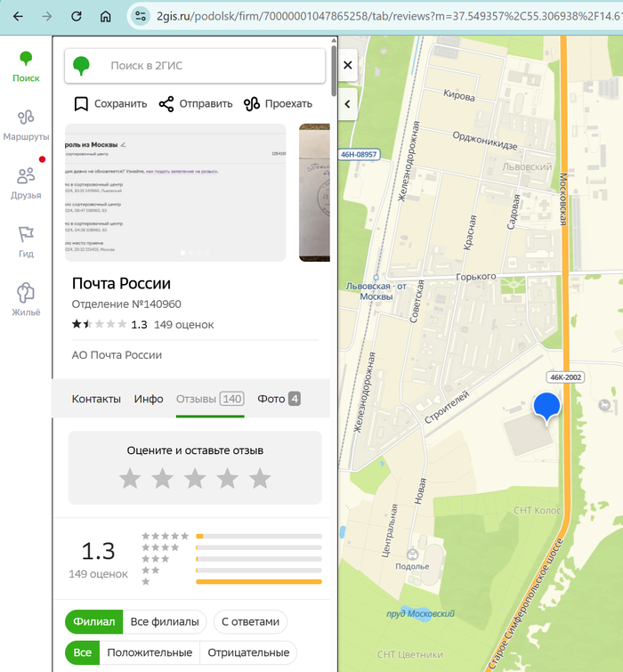Image resolution: width=623 pixels, height=672 pixels.
Task: Go back using the browser back arrow
Action: point(18,16)
